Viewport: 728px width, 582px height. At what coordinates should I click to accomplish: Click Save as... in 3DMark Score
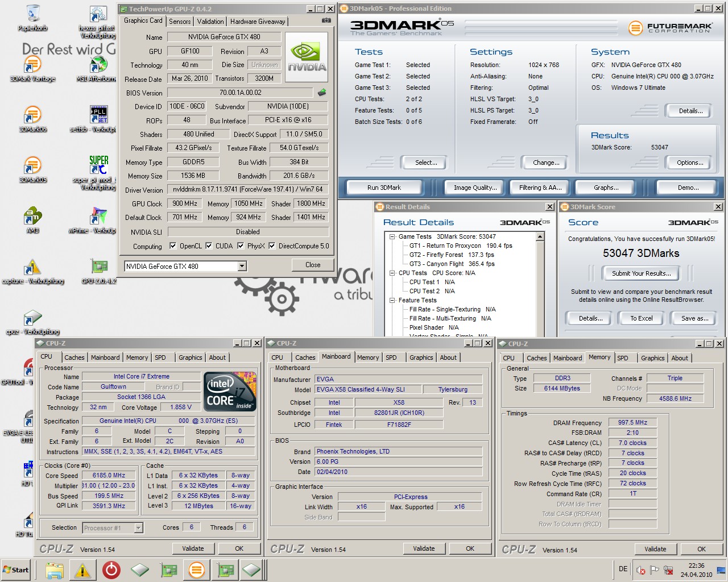(x=694, y=318)
